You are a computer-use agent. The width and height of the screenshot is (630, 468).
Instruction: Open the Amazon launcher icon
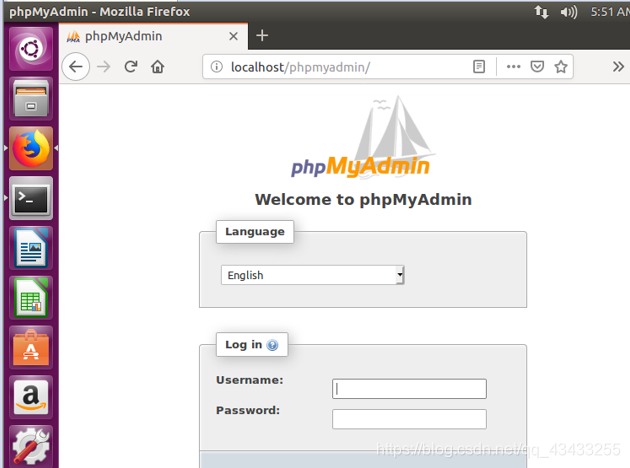(31, 398)
